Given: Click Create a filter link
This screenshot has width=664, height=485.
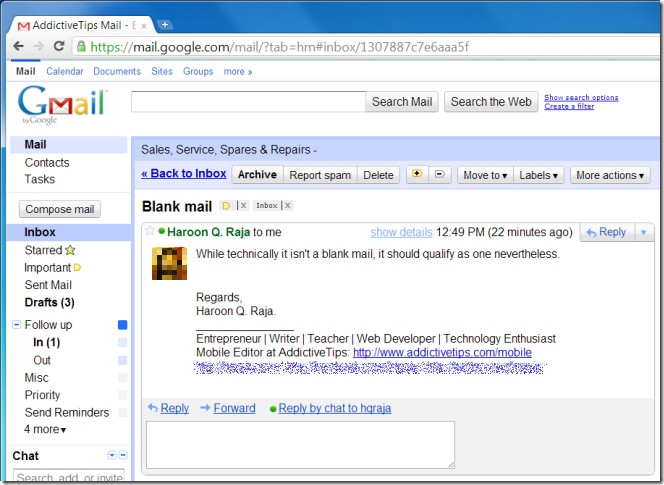Looking at the screenshot, I should (569, 106).
